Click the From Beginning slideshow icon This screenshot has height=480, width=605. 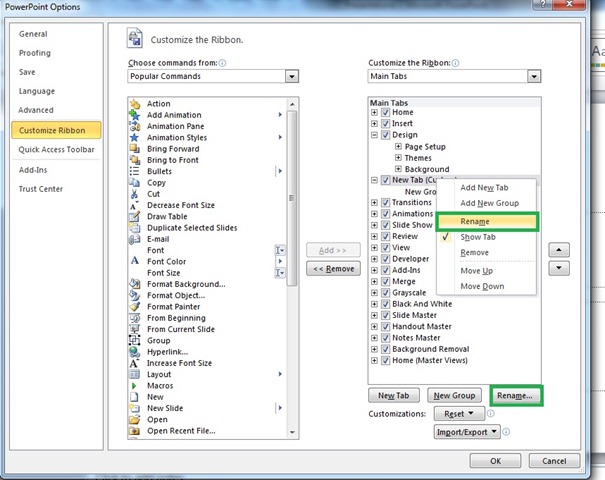(135, 318)
